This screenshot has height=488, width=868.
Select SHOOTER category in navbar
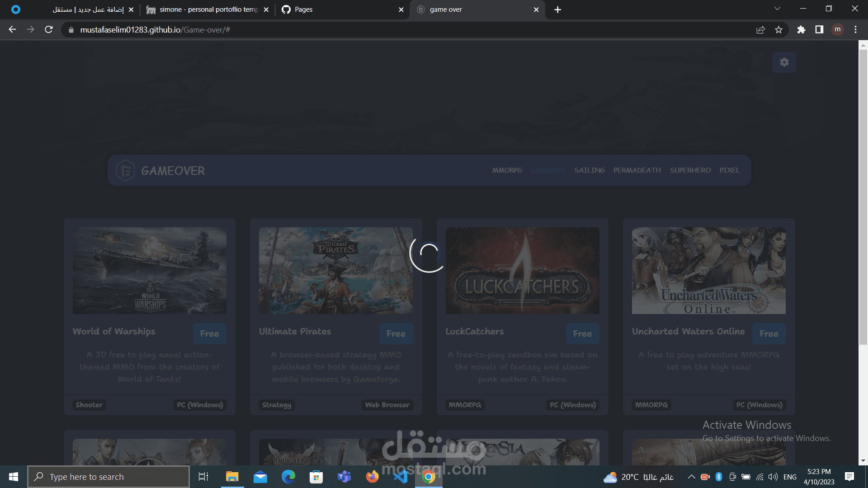point(548,170)
